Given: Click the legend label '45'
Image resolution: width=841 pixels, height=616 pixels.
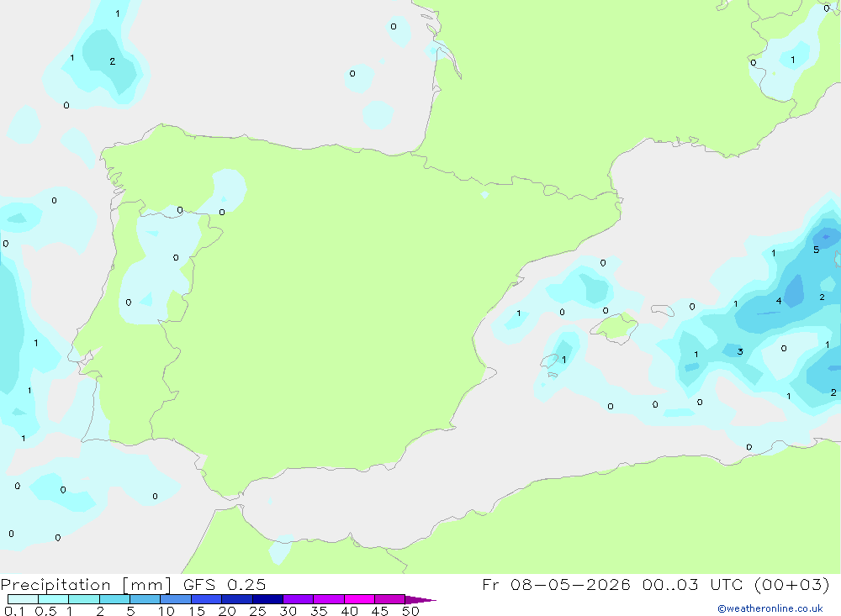Looking at the screenshot, I should (380, 611).
